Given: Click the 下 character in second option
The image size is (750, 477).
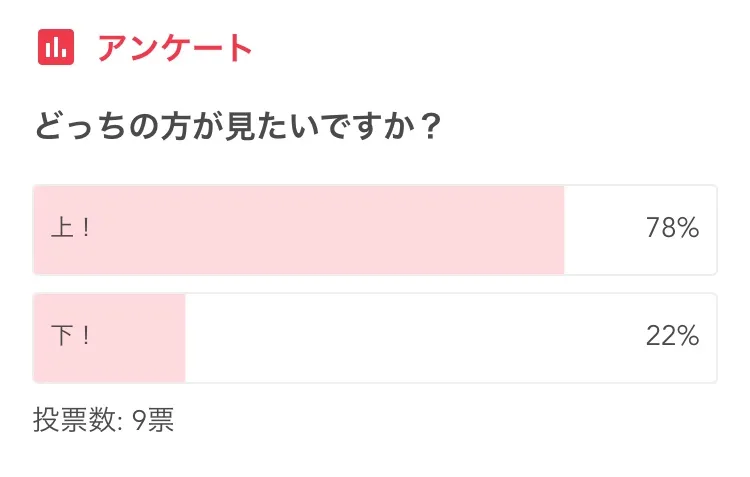Looking at the screenshot, I should click(60, 337).
